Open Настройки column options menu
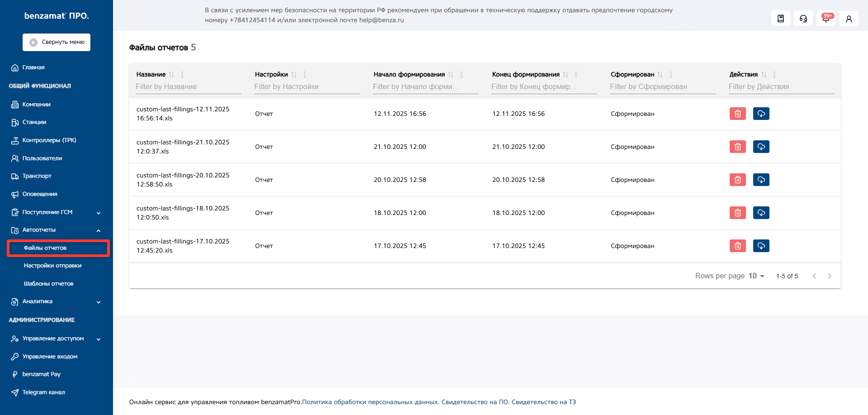Image resolution: width=868 pixels, height=415 pixels. (x=305, y=75)
